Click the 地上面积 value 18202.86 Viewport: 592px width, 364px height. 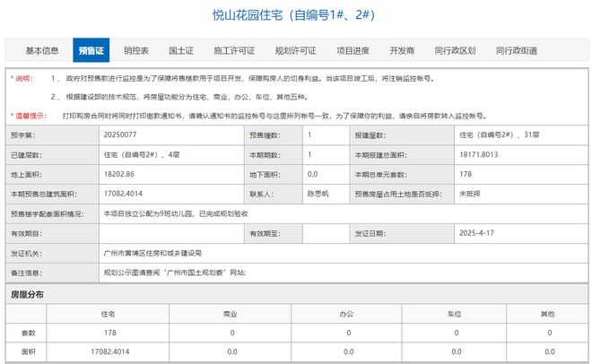(119, 174)
